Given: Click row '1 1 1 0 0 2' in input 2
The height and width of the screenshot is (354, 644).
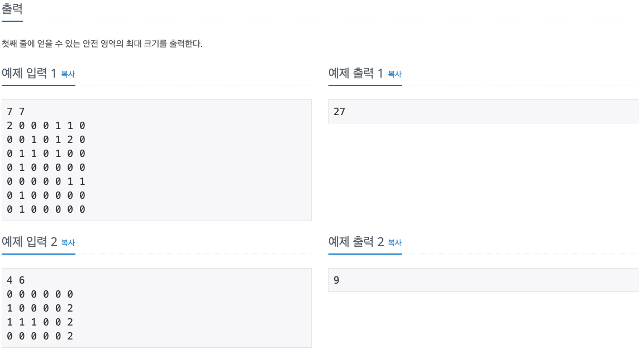Looking at the screenshot, I should click(40, 322).
